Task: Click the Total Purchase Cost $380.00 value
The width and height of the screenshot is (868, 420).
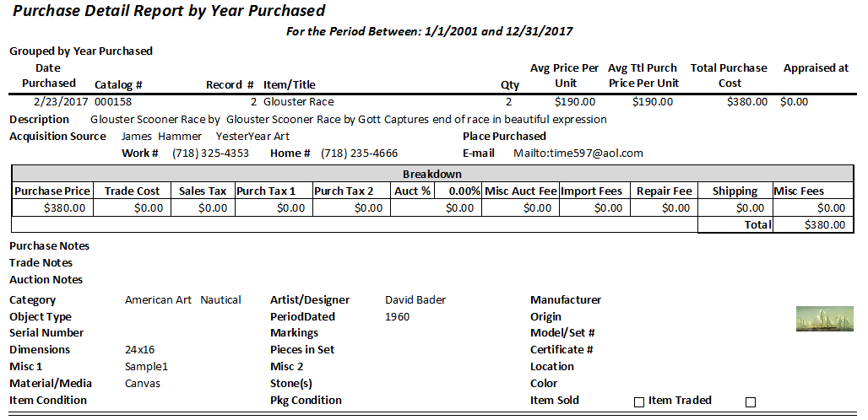Action: coord(747,102)
